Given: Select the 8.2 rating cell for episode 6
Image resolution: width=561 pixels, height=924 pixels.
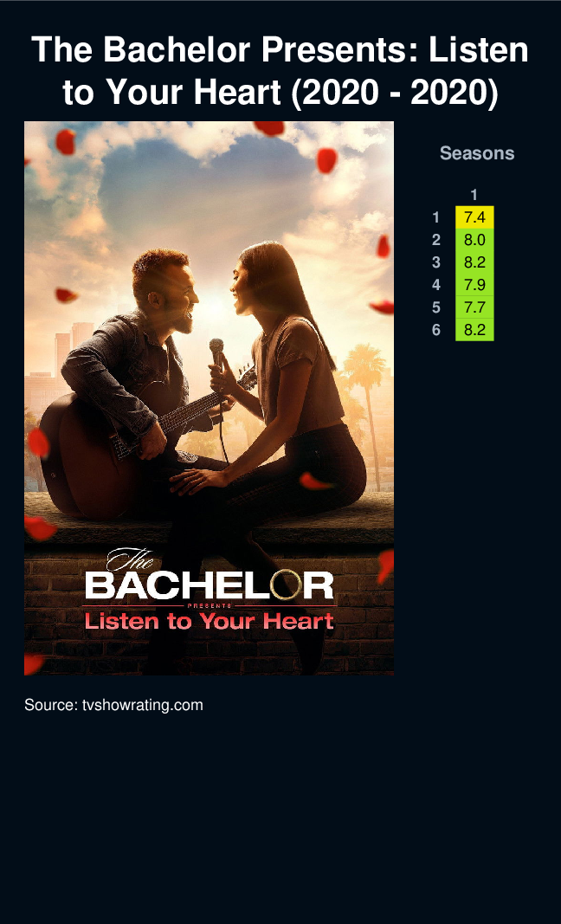Looking at the screenshot, I should [x=474, y=329].
